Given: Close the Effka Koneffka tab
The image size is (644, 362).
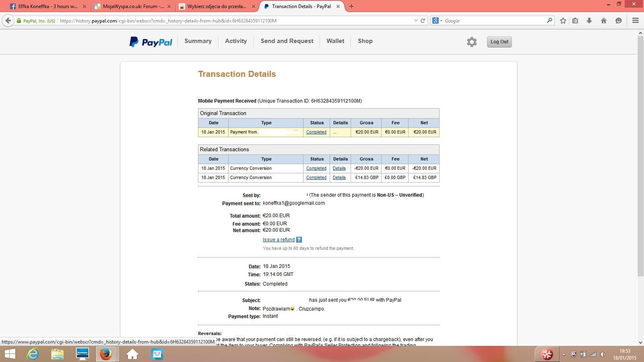Looking at the screenshot, I should (x=85, y=6).
